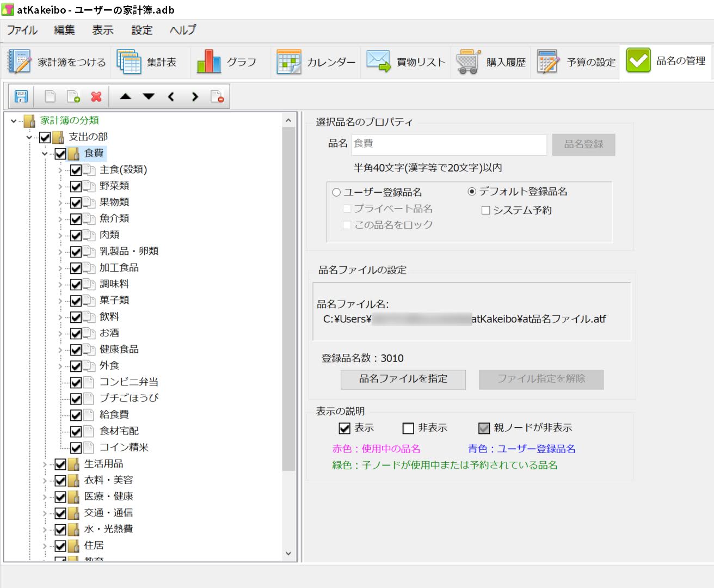Select the 健康食品 tree item
714x588 pixels.
119,350
